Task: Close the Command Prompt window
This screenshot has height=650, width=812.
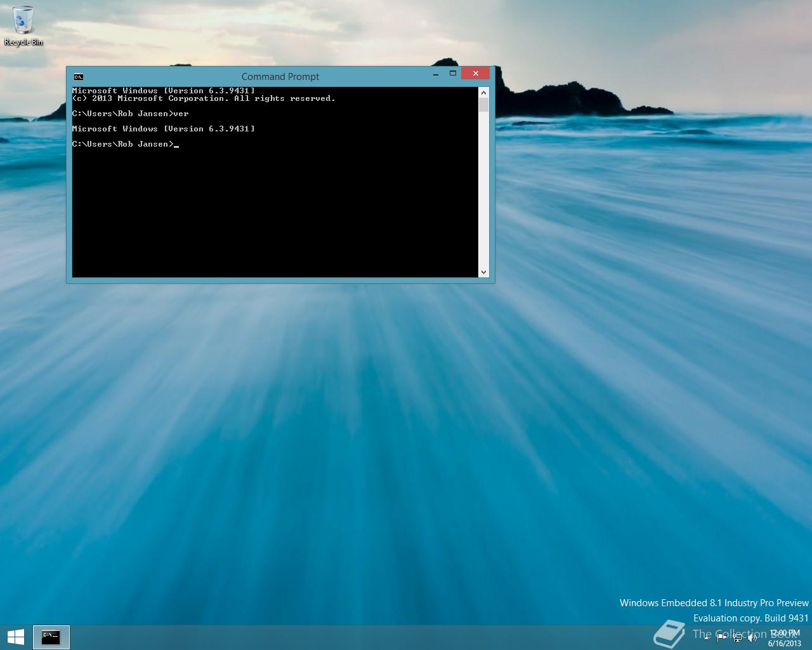Action: pyautogui.click(x=476, y=74)
